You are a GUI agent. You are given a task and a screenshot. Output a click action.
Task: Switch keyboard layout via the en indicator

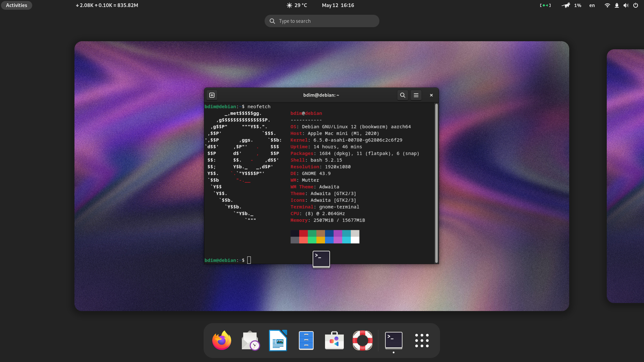point(591,5)
